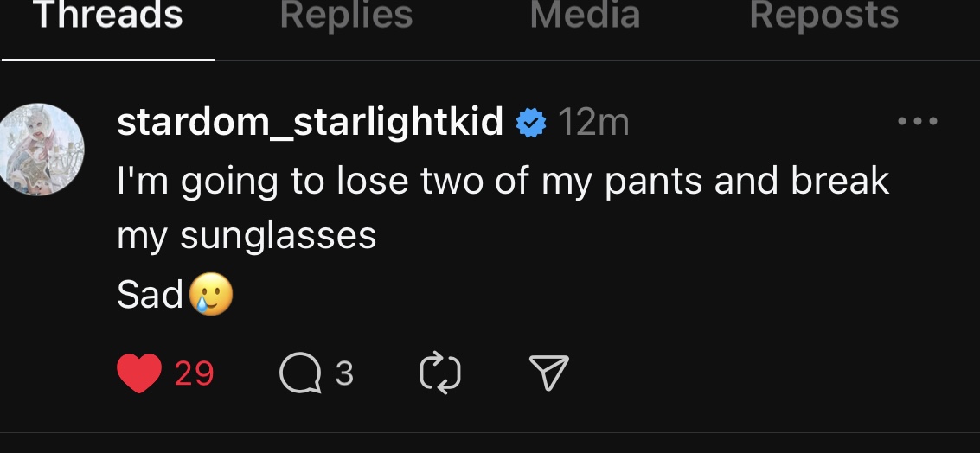This screenshot has height=453, width=980.
Task: Open replies via the comment bubble icon
Action: coord(298,373)
